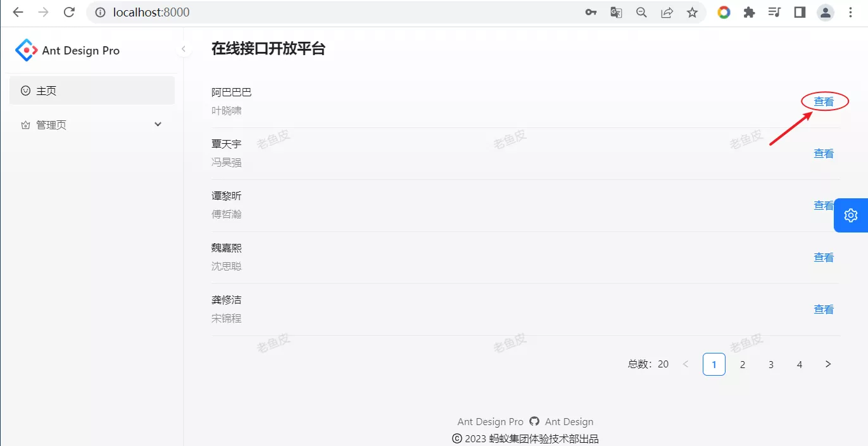The image size is (868, 446).
Task: Collapse the sidebar with chevron button
Action: (x=184, y=49)
